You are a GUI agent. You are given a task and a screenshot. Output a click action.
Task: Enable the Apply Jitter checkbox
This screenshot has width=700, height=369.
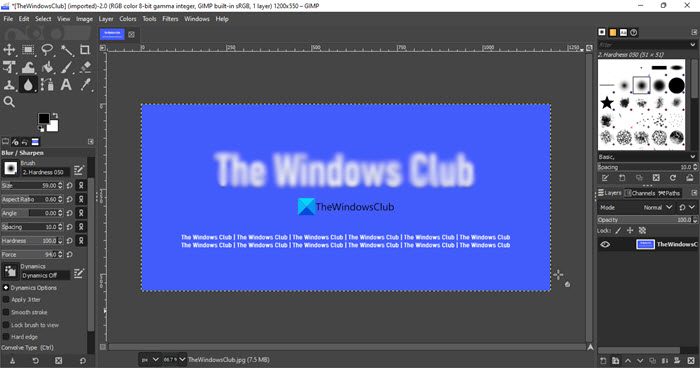6,300
